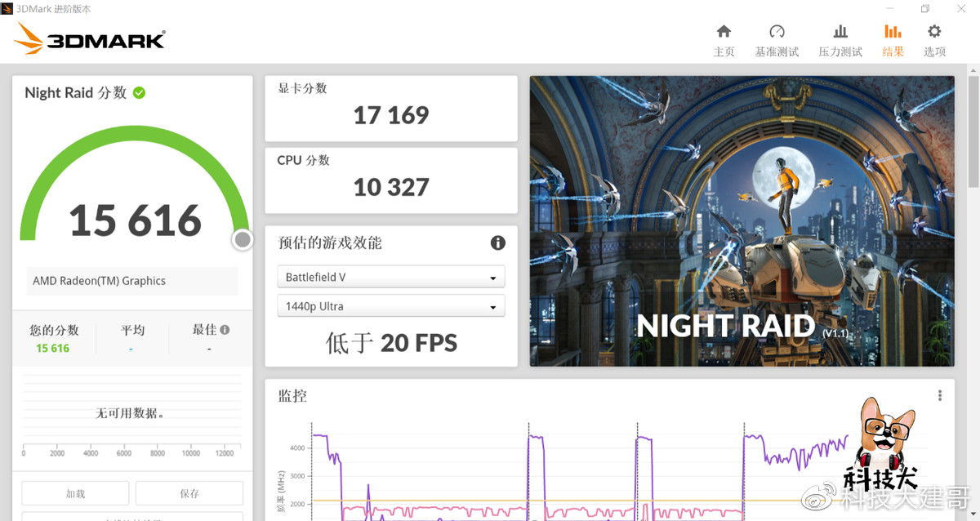Open the 基准测试 benchmarks section
The height and width of the screenshot is (521, 980).
[777, 41]
